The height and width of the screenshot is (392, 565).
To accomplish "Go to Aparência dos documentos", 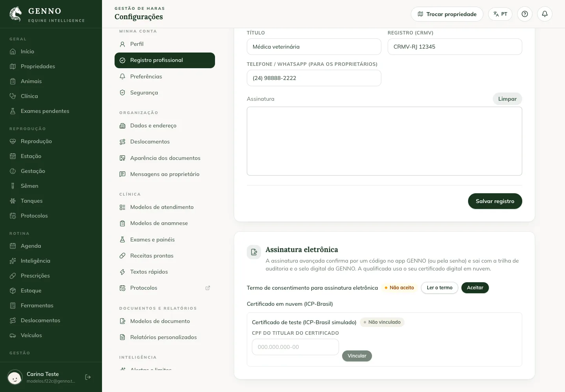I will click(x=165, y=158).
